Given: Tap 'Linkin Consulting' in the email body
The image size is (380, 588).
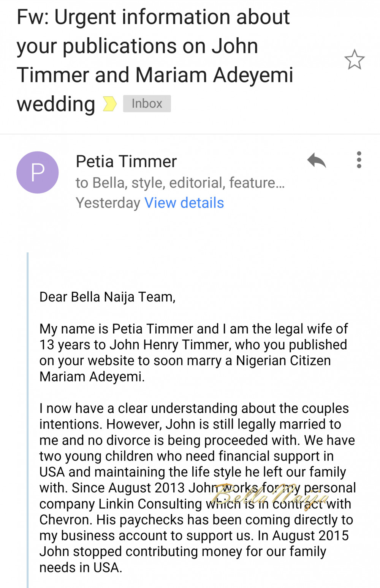Looking at the screenshot, I should coord(150,504).
